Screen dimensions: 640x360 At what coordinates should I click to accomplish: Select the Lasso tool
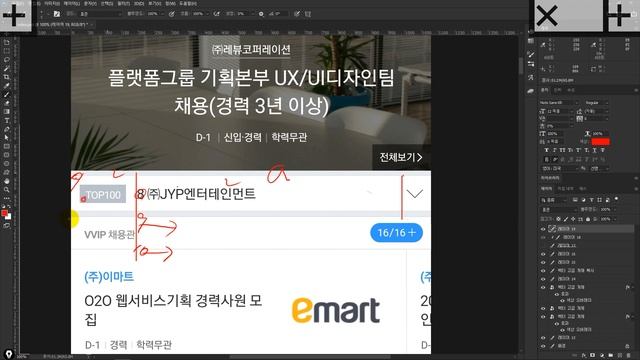tap(7, 60)
